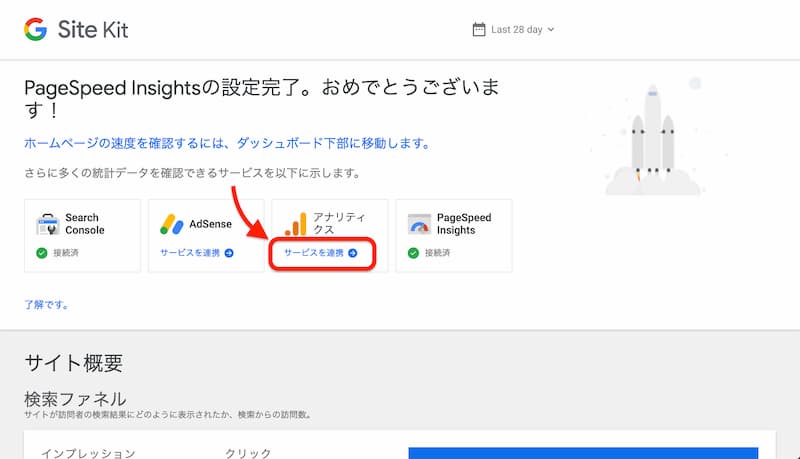Open the Last 28 day date dropdown
This screenshot has width=800, height=459.
513,30
